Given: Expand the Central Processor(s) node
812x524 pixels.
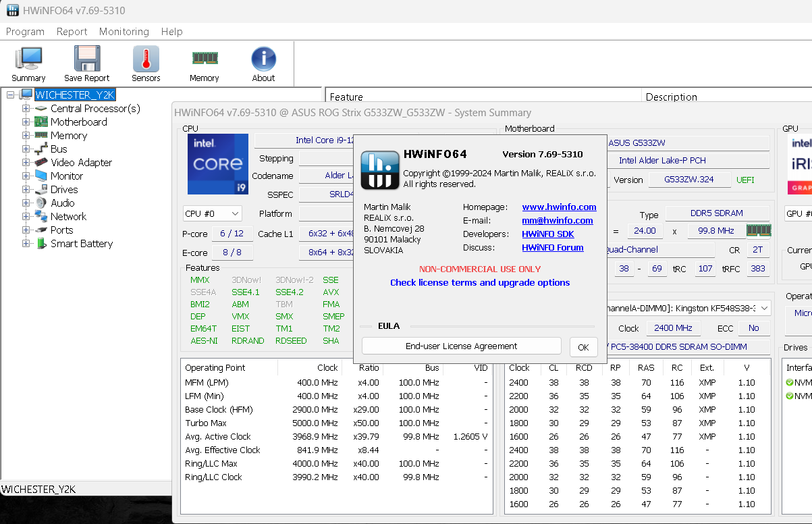Looking at the screenshot, I should (26, 109).
